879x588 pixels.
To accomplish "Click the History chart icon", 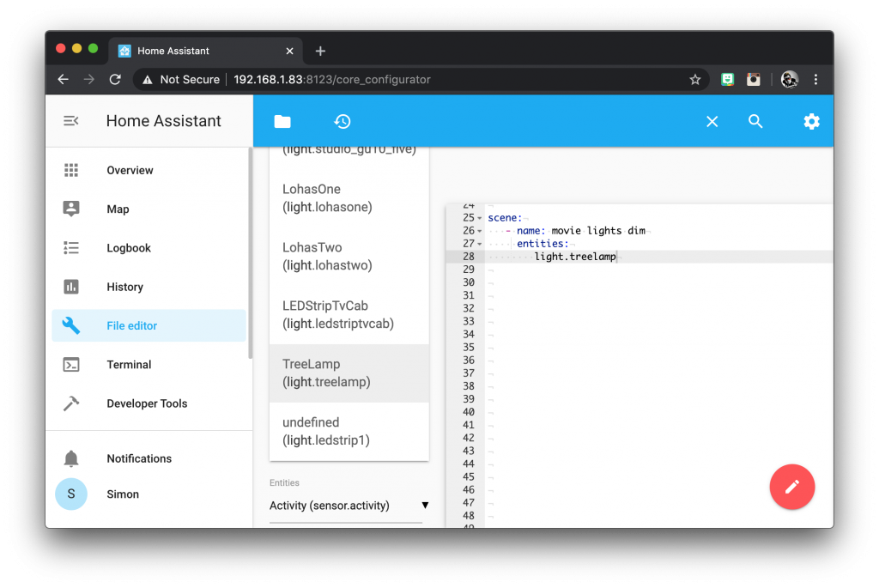I will tap(71, 287).
